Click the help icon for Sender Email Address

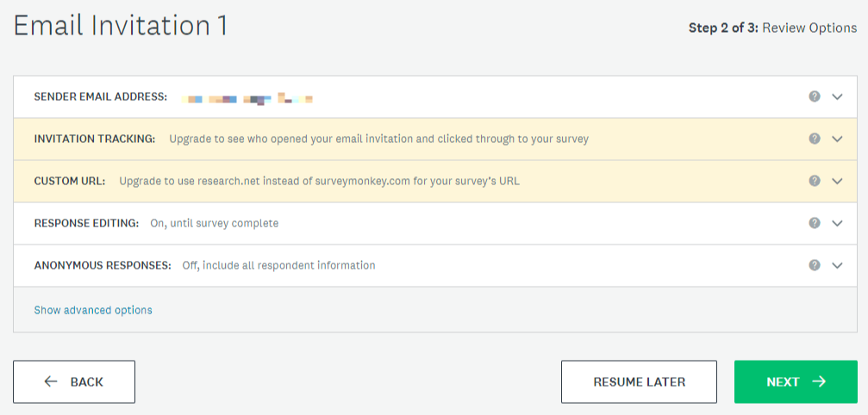814,96
